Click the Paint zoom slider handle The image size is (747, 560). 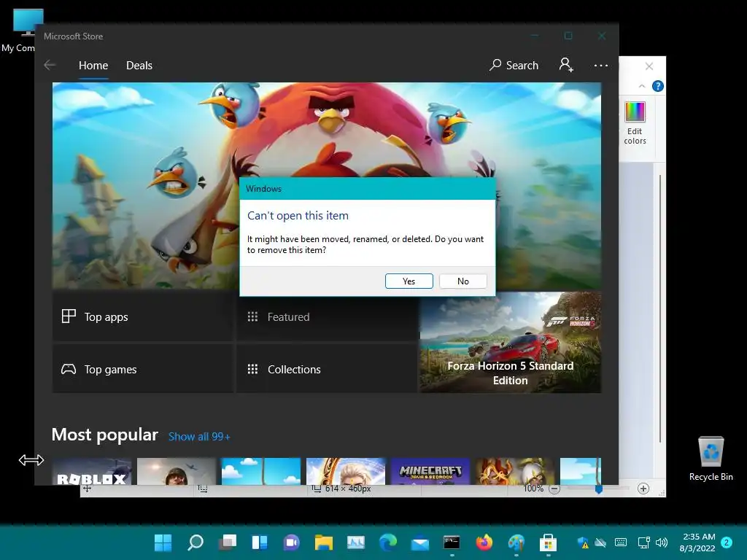point(599,489)
